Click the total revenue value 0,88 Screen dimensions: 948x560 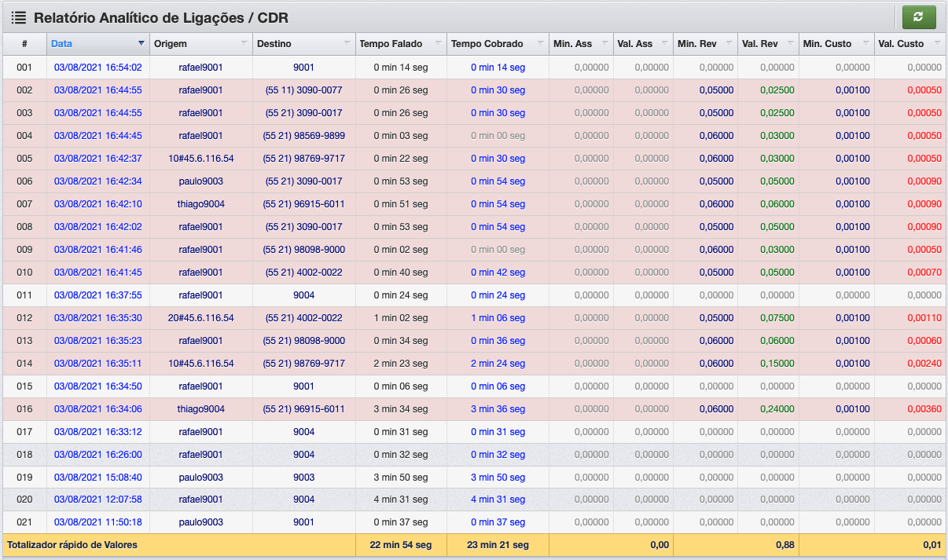point(784,545)
